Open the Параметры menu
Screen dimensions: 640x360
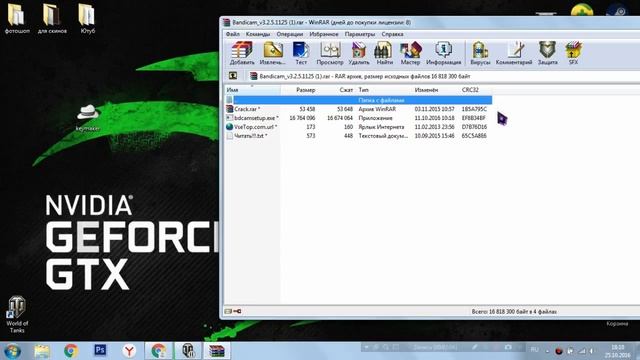tap(360, 34)
